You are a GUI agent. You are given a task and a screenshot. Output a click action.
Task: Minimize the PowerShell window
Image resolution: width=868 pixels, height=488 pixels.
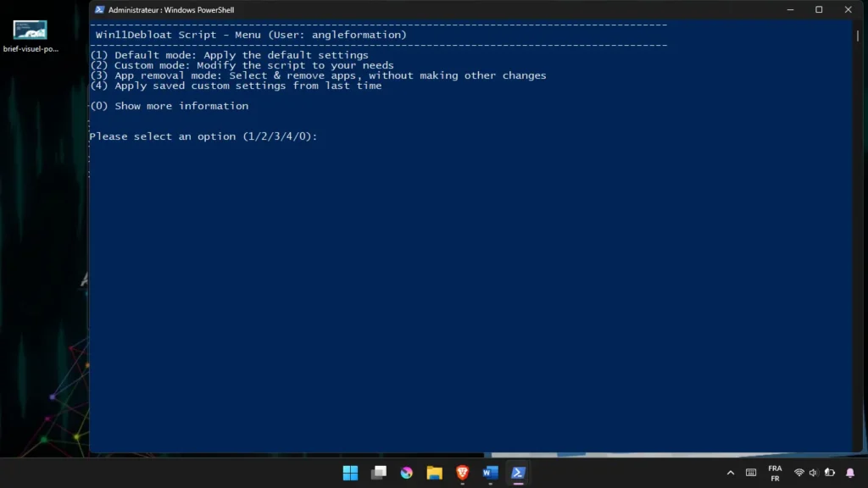coord(791,9)
